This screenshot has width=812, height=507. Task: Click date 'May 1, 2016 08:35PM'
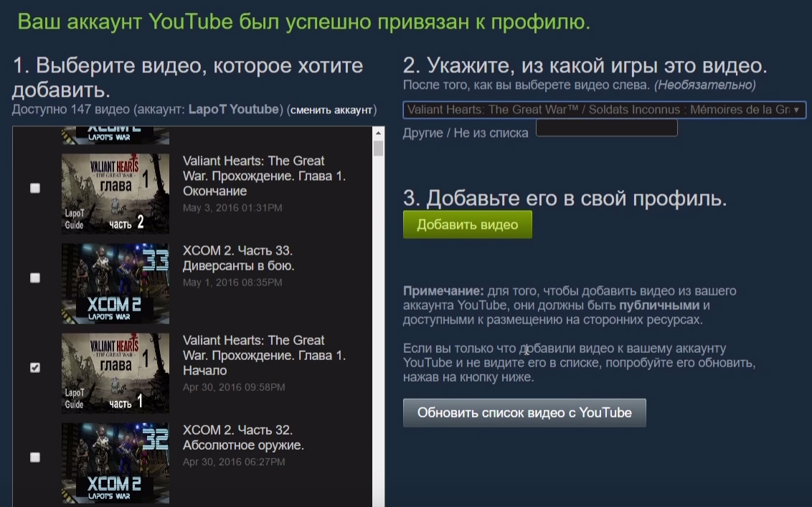pos(232,283)
